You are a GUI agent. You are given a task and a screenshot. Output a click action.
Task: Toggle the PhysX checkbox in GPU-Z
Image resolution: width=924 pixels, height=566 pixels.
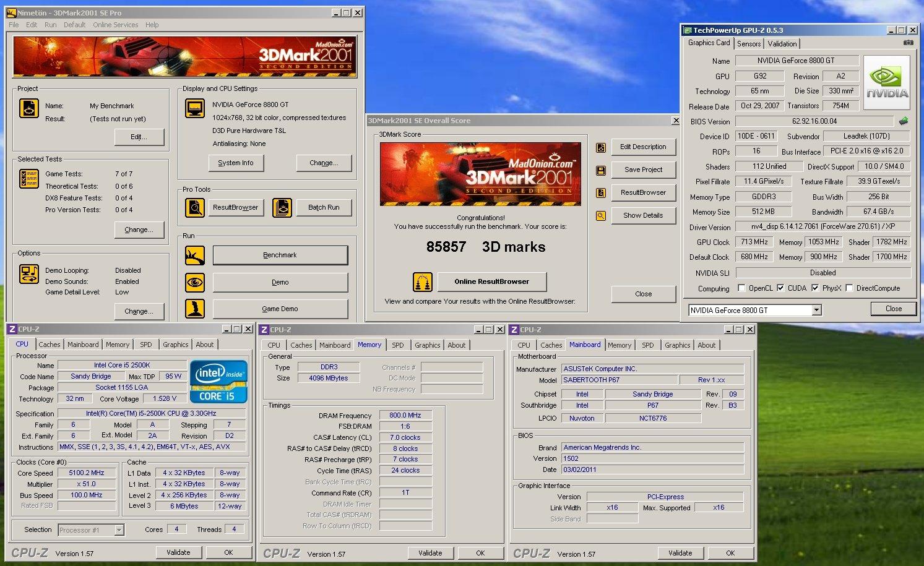coord(815,288)
